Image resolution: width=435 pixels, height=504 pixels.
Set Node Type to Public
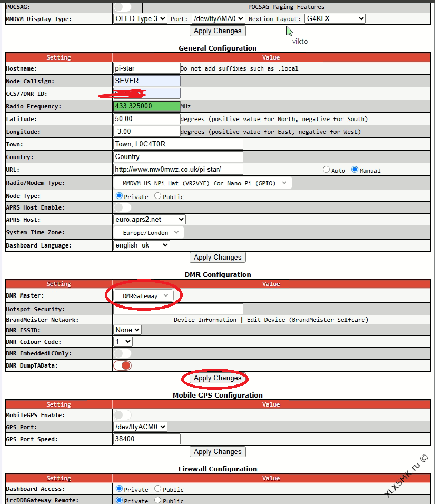click(x=157, y=196)
